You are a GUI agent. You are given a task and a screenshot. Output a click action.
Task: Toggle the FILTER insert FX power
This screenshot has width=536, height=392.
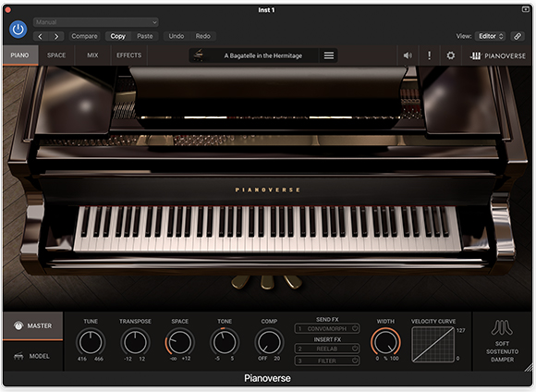(355, 361)
